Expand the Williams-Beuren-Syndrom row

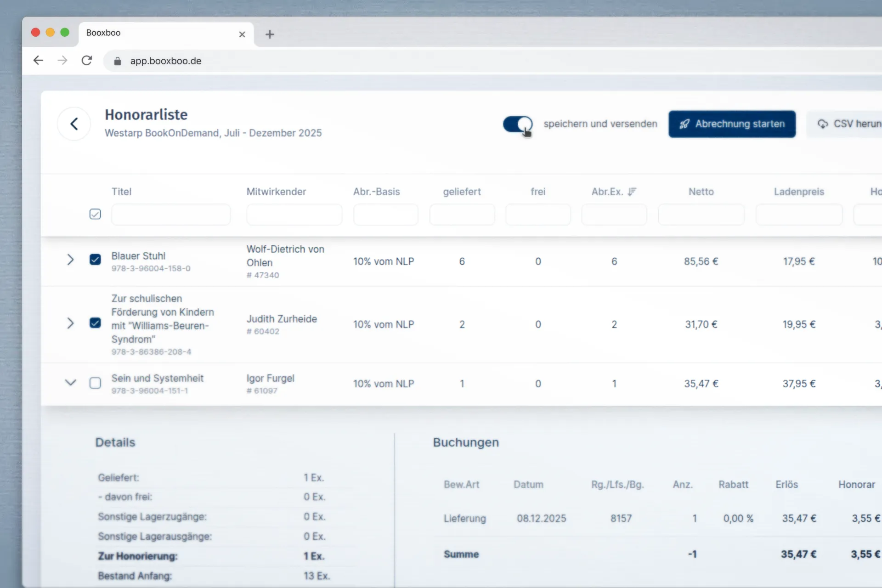coord(70,323)
